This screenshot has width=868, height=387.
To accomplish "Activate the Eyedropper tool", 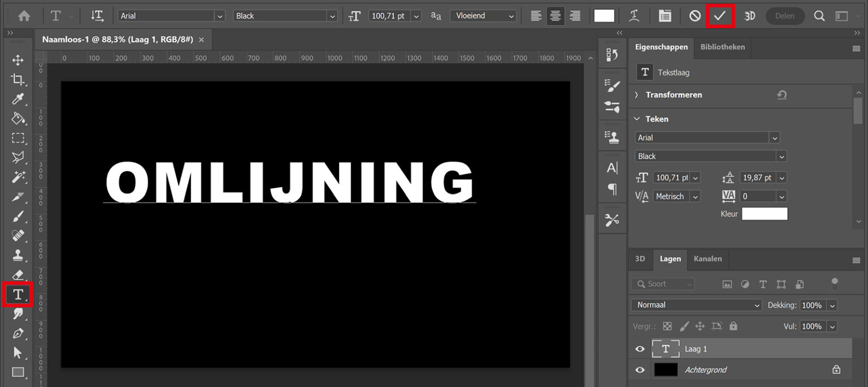I will click(x=18, y=99).
